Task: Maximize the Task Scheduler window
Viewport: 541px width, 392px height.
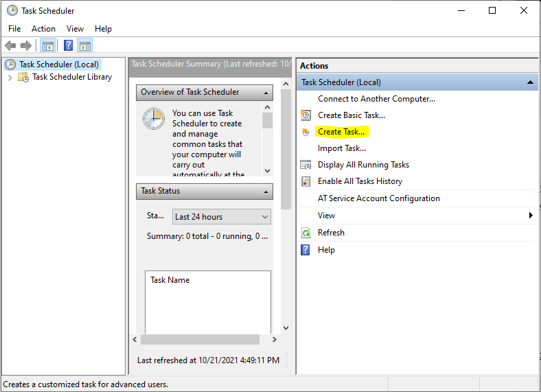Action: point(492,11)
